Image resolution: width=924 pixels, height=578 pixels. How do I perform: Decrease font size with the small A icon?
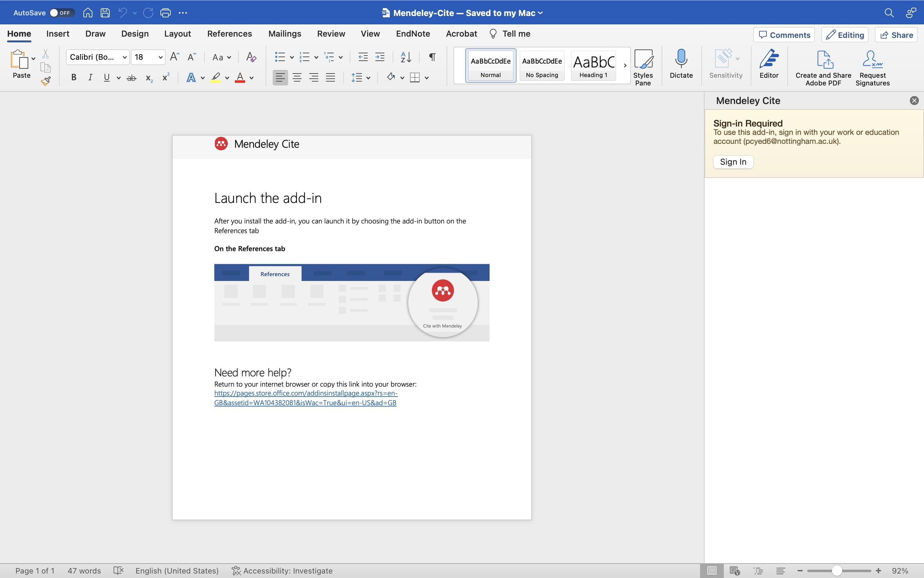click(x=192, y=57)
